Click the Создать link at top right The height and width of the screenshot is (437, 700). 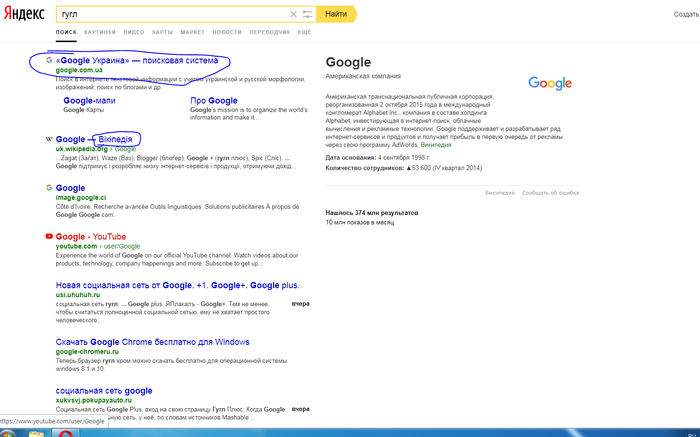[x=686, y=14]
